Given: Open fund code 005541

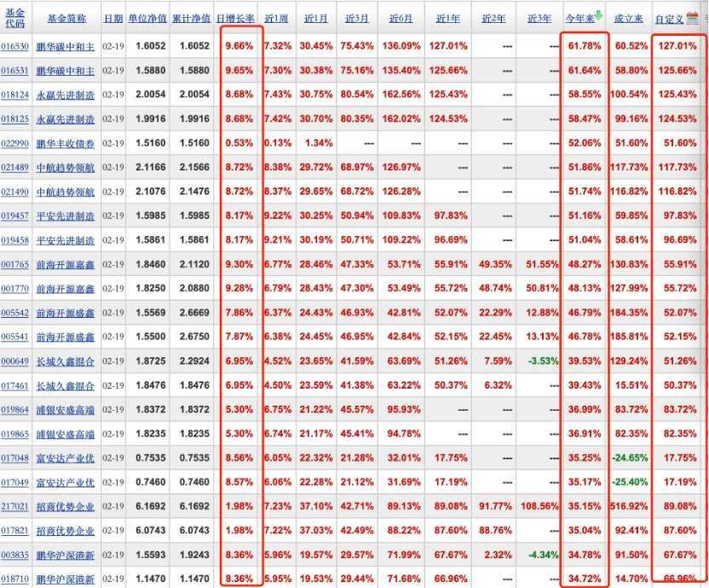Looking at the screenshot, I should tap(15, 337).
